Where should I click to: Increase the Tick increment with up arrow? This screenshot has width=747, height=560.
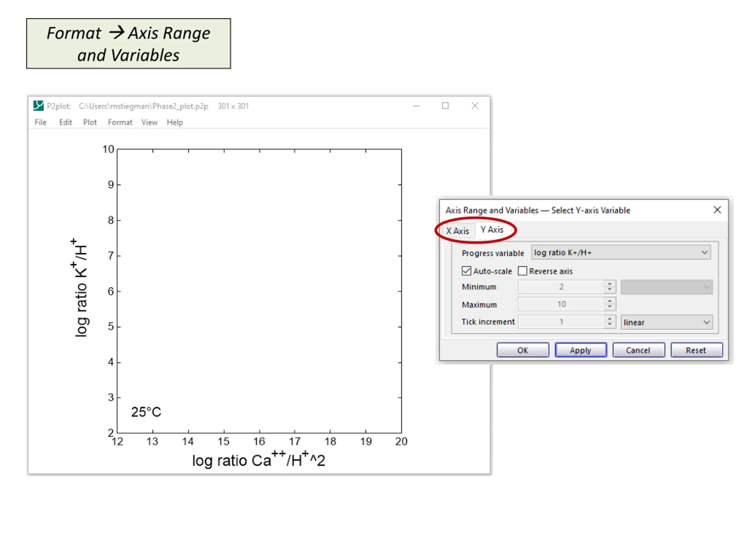[x=609, y=319]
